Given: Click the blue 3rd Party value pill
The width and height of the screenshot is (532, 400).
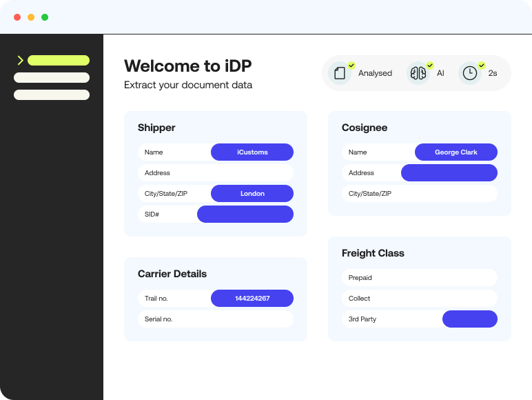Looking at the screenshot, I should click(x=470, y=319).
